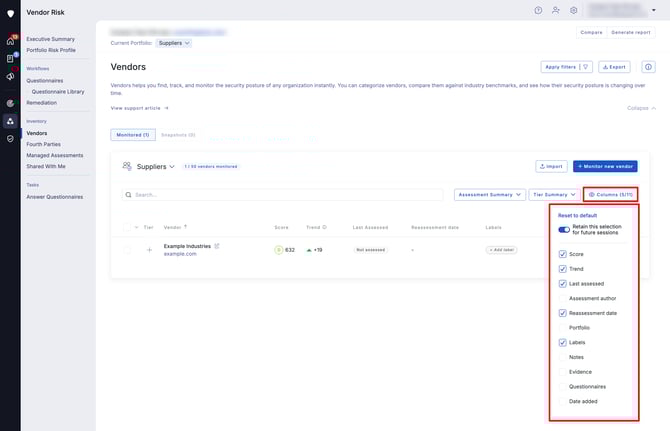
Task: Toggle Retain this selection for future sessions
Action: (x=564, y=229)
